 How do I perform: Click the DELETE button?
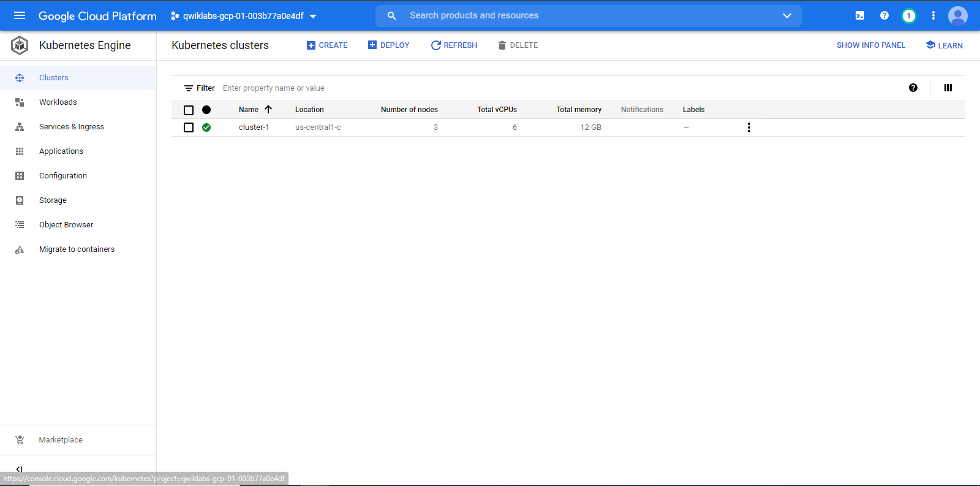(x=518, y=45)
